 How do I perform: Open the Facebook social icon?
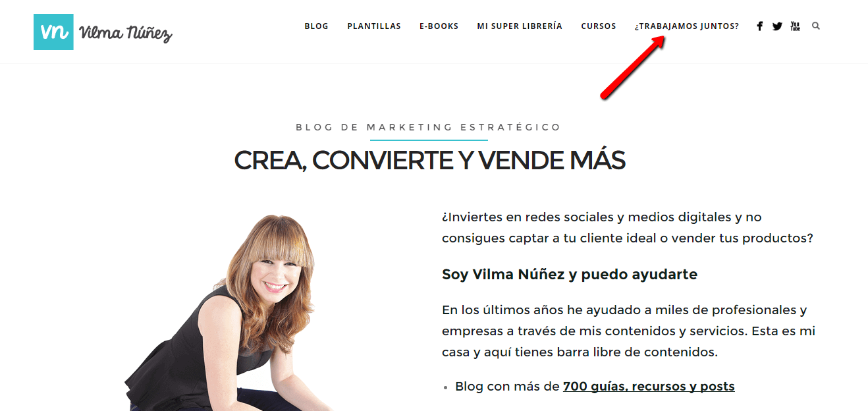759,26
